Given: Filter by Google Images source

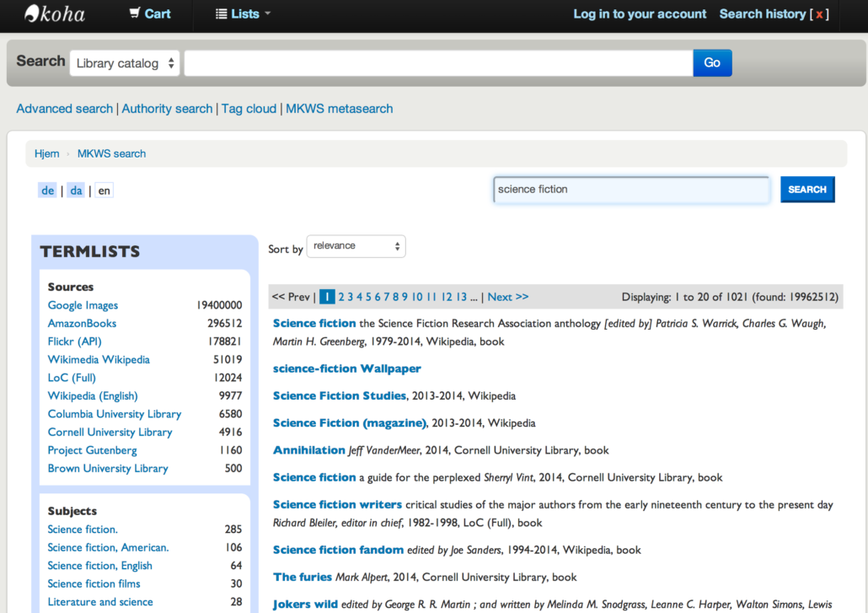Looking at the screenshot, I should [x=83, y=305].
